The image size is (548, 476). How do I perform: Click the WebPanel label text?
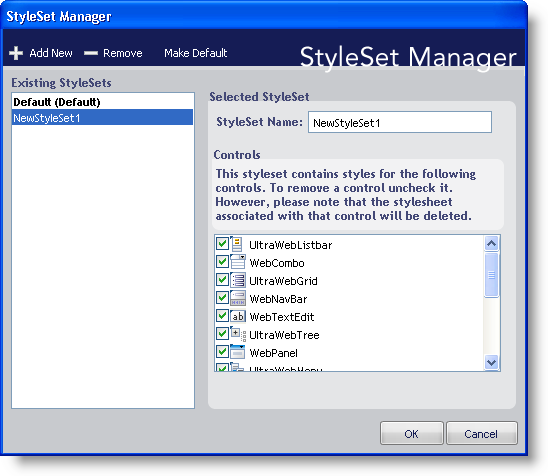[273, 353]
